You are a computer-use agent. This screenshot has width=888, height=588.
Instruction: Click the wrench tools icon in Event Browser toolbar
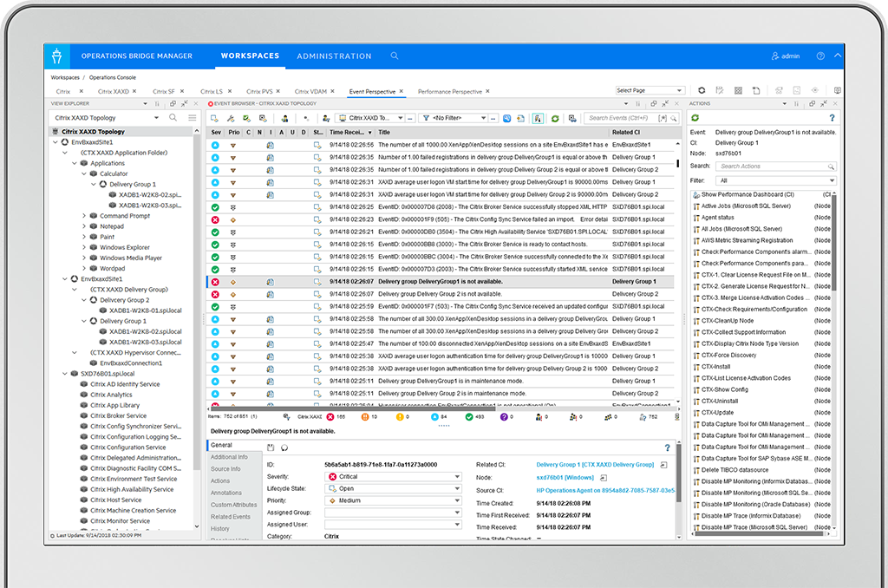point(231,119)
